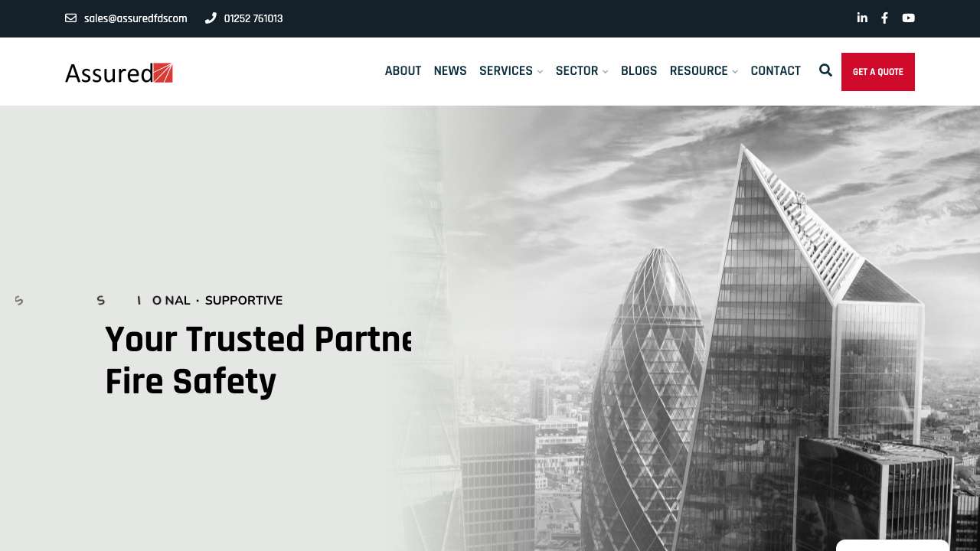Click the sales email address link
The image size is (980, 551).
pyautogui.click(x=136, y=18)
